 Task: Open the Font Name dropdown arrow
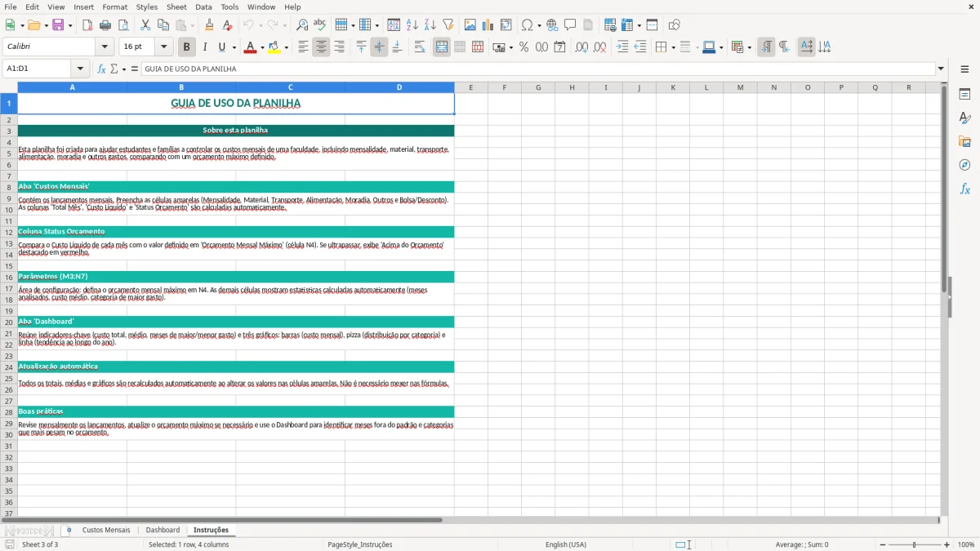coord(105,47)
